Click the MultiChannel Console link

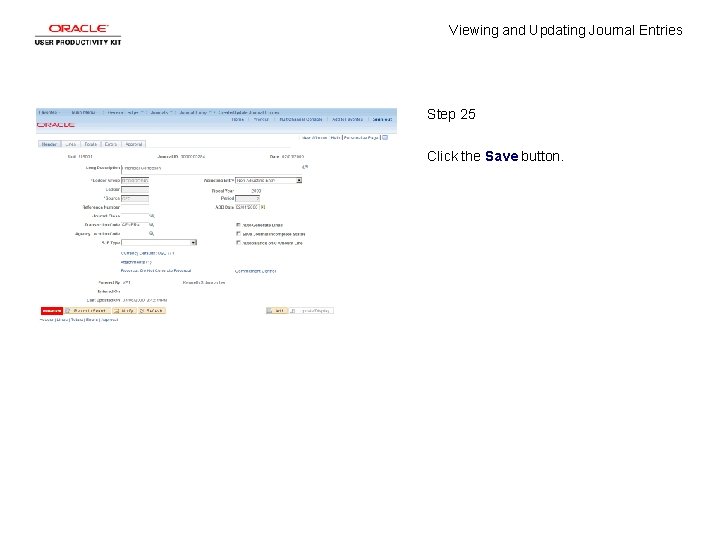point(301,119)
